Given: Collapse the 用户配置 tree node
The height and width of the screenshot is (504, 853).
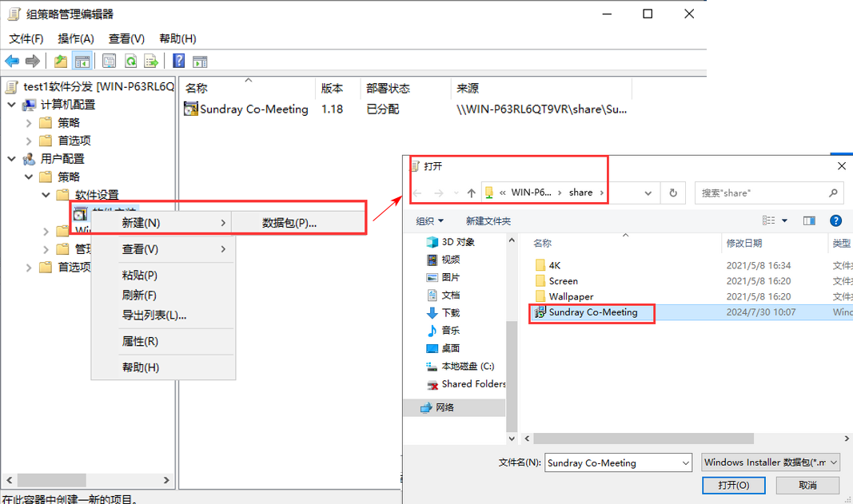Looking at the screenshot, I should coord(11,159).
